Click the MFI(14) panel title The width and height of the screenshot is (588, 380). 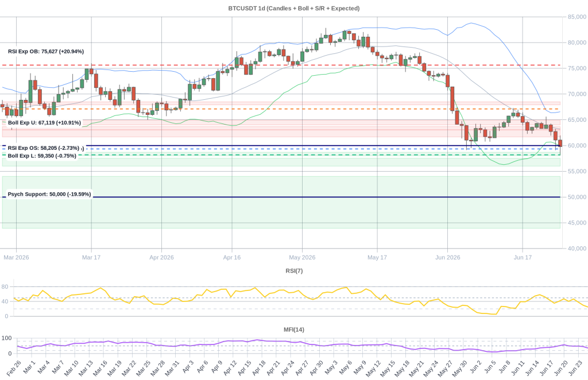pos(294,329)
